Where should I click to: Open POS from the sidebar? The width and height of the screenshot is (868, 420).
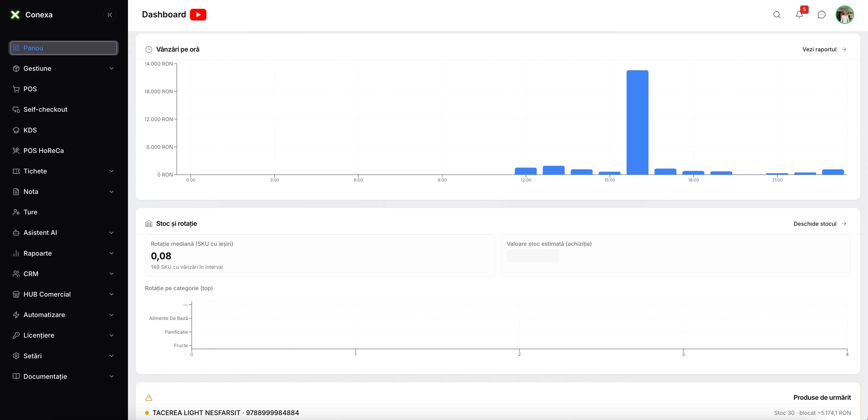[63, 89]
